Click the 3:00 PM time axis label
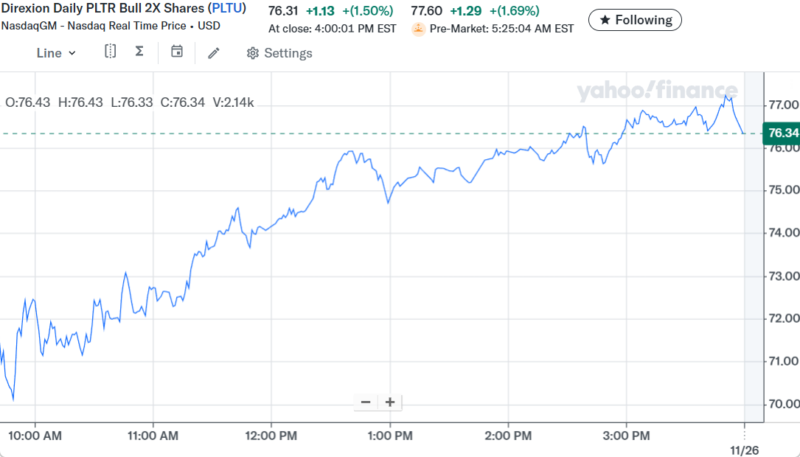 [628, 436]
